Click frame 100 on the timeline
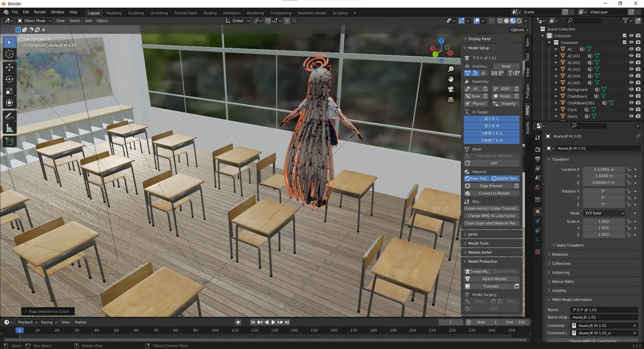The width and height of the screenshot is (644, 349). click(215, 330)
